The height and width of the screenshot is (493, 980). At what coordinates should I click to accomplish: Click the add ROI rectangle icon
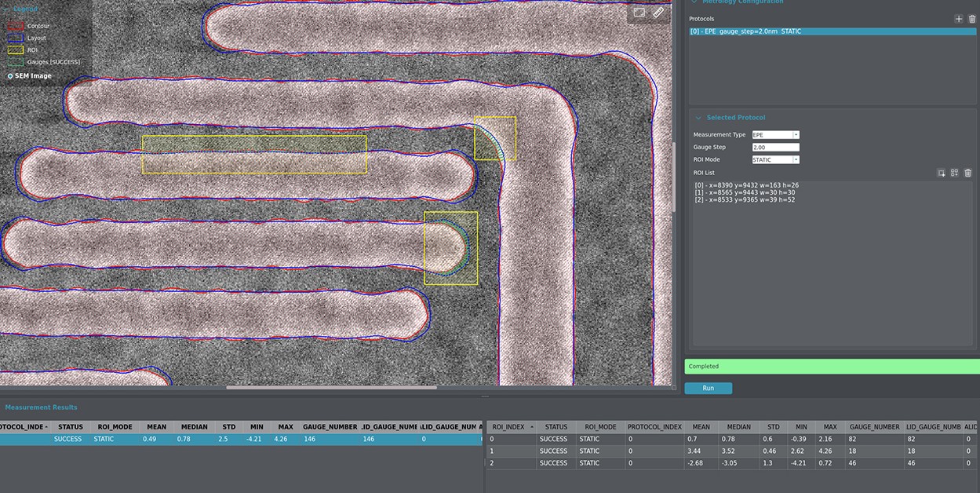click(941, 173)
